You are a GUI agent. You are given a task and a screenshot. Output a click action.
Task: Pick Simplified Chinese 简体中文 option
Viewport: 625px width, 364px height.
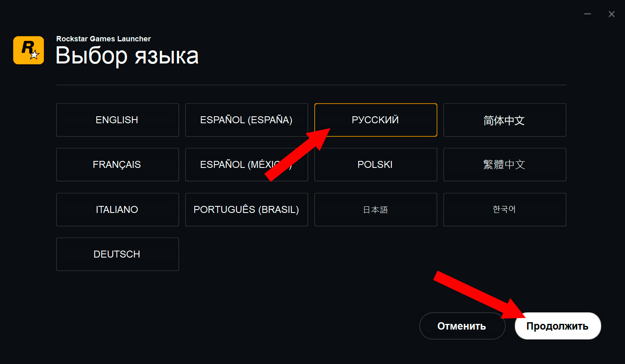(505, 120)
